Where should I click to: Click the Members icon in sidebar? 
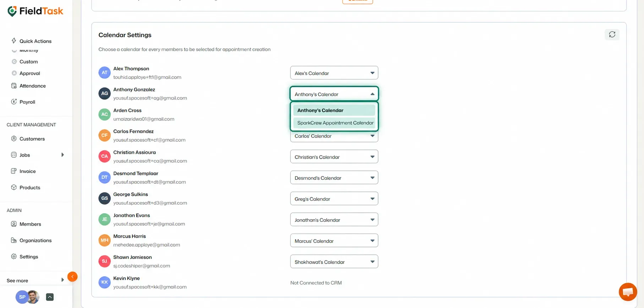point(14,224)
